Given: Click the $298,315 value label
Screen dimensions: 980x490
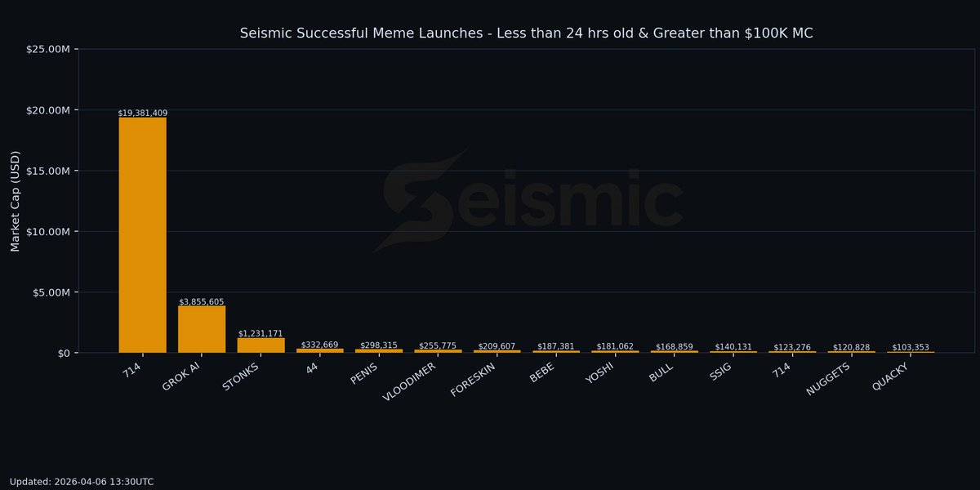Looking at the screenshot, I should point(379,345).
